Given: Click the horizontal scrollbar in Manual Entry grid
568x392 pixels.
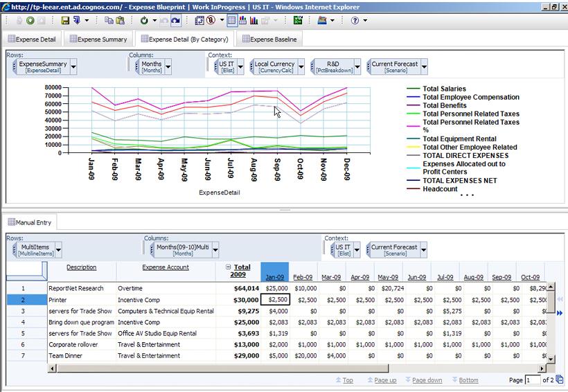Looking at the screenshot, I should 223,368.
